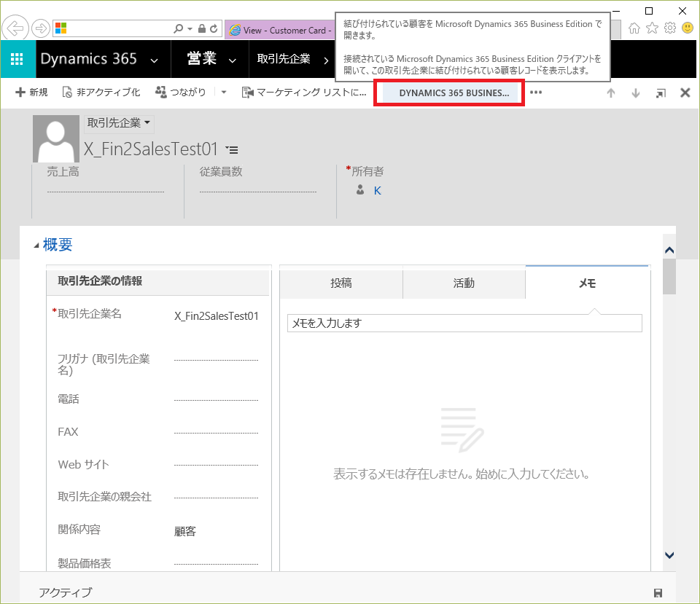The height and width of the screenshot is (604, 700).
Task: Go to next record with down arrow
Action: pyautogui.click(x=636, y=93)
